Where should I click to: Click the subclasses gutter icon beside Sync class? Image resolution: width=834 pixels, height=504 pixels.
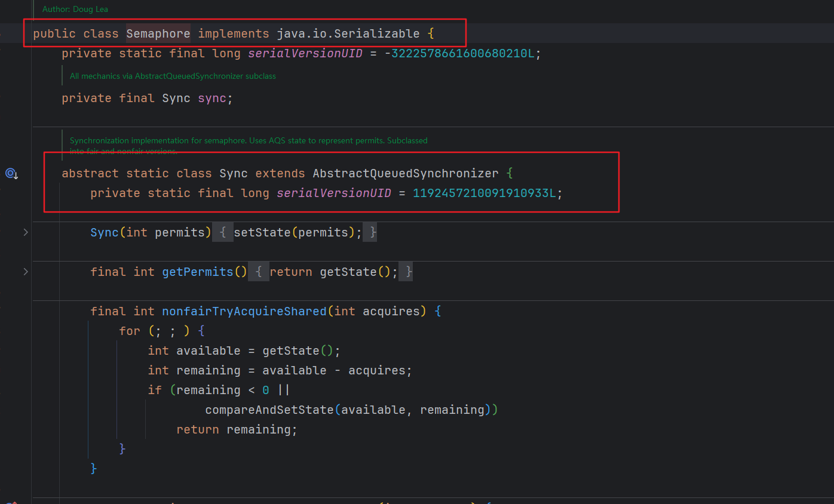click(11, 174)
